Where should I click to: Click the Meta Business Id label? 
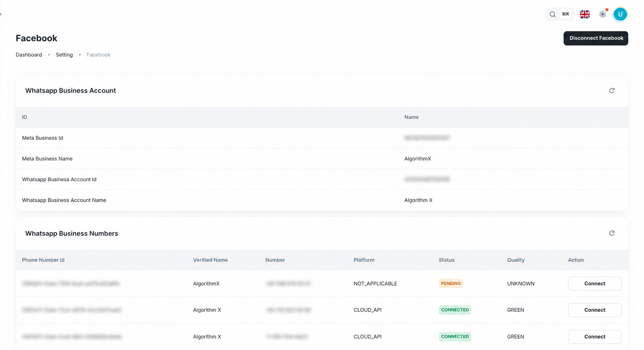point(42,138)
